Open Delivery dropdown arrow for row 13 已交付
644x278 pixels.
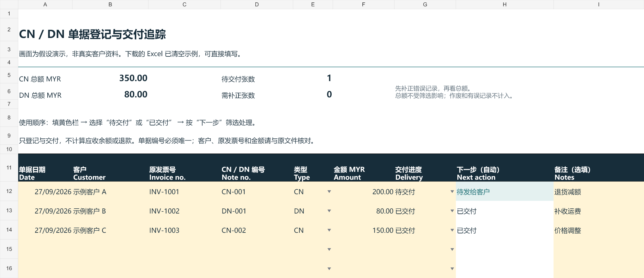pos(452,211)
